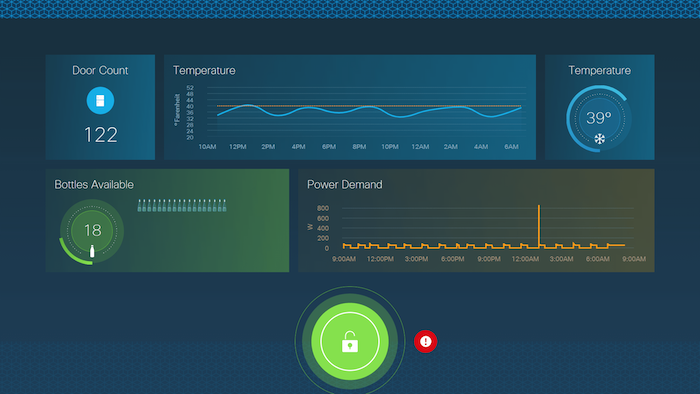Click the orange threshold line in temperature chart
The image size is (700, 394).
[369, 106]
